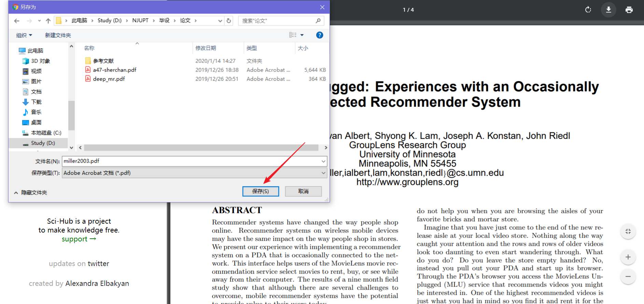This screenshot has height=304, width=644.
Task: Click the fit to page button in PDF viewer
Action: click(x=628, y=231)
